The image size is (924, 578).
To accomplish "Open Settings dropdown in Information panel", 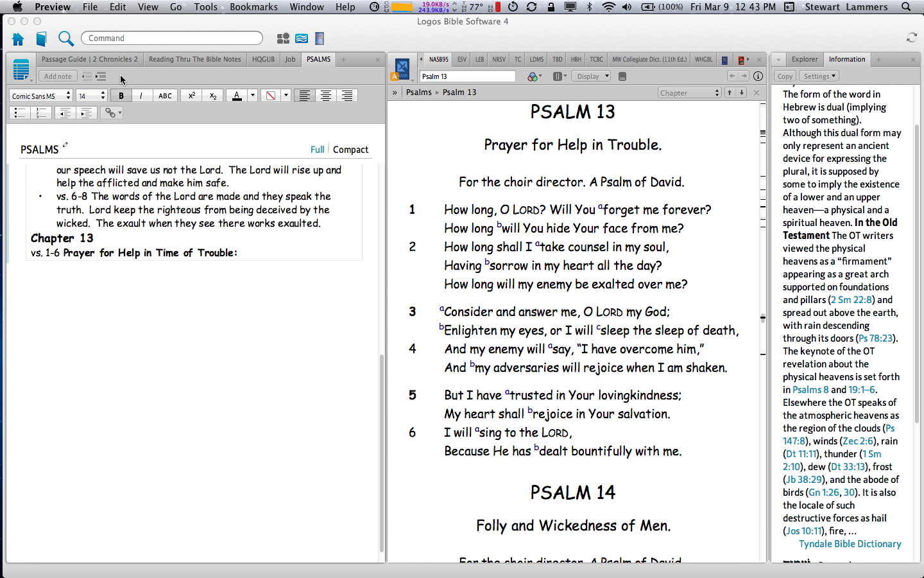I will (819, 76).
